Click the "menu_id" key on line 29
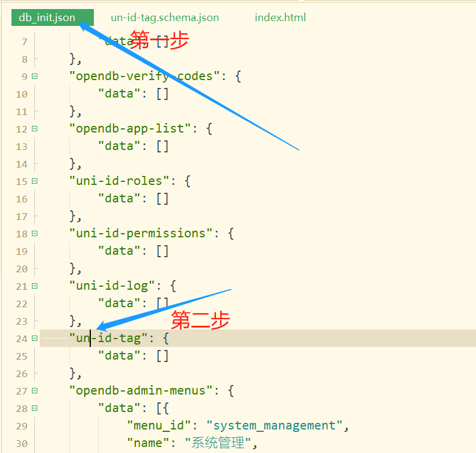Viewport: 476px width, 453px height. [x=159, y=426]
